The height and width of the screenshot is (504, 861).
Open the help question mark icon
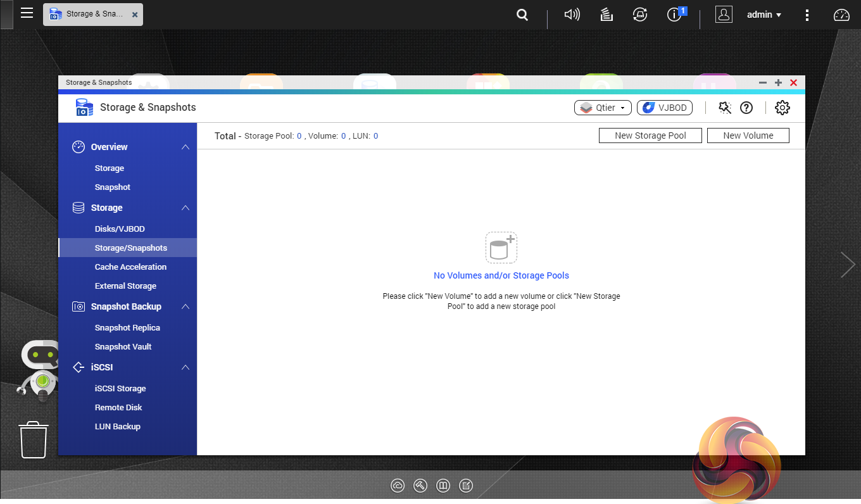click(x=746, y=108)
